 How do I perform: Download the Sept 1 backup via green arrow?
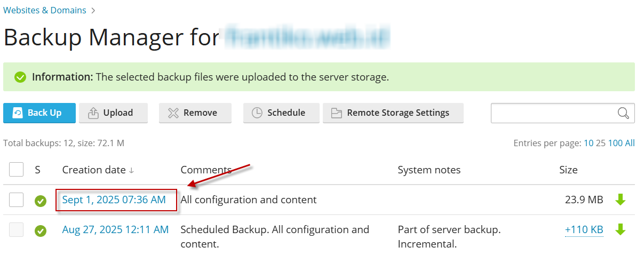pos(620,200)
